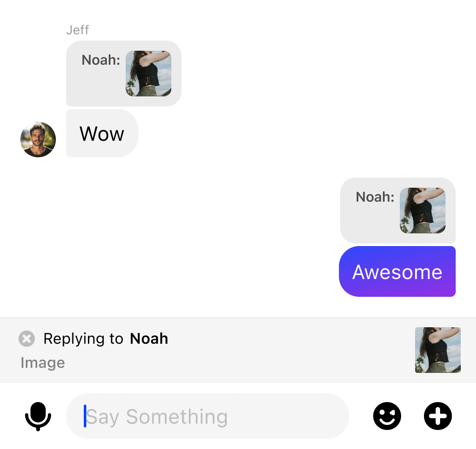Click the quoted reply bubble above Awesome
Image resolution: width=476 pixels, height=449 pixels.
398,211
